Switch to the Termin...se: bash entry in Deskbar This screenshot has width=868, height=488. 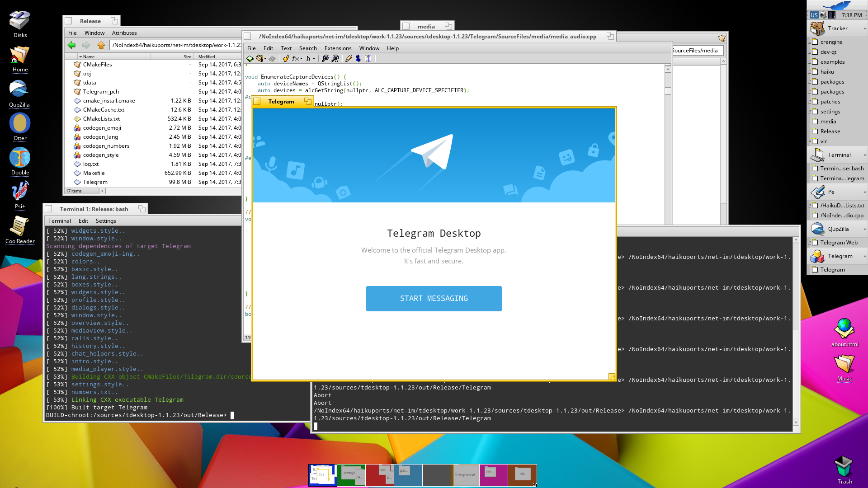pos(837,169)
